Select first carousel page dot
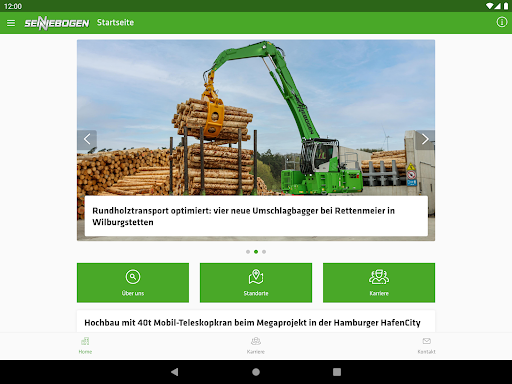Screen dimensions: 512x384 tap(248, 252)
